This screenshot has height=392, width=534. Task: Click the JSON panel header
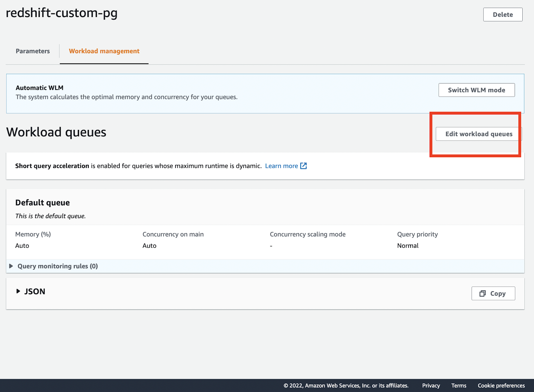(34, 291)
